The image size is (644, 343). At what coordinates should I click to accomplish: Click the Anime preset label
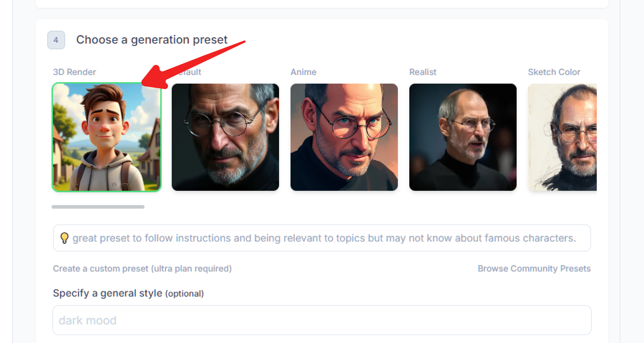click(x=303, y=72)
